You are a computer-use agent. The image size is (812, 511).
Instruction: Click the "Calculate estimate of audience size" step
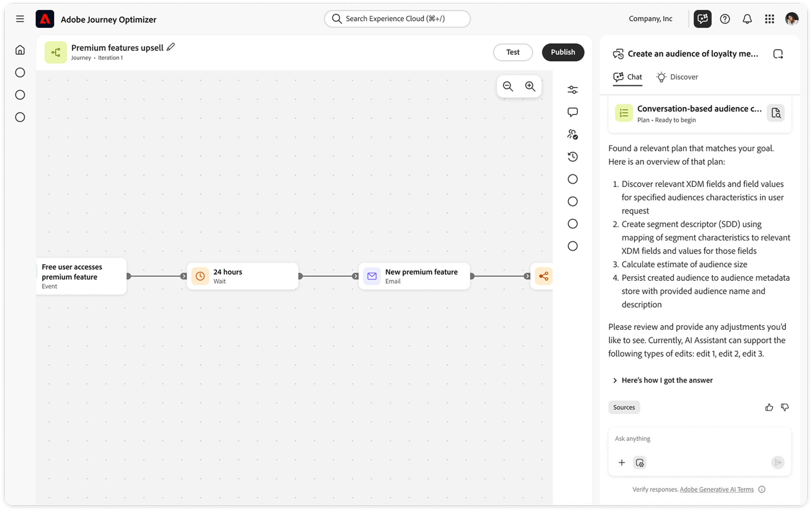pyautogui.click(x=684, y=264)
